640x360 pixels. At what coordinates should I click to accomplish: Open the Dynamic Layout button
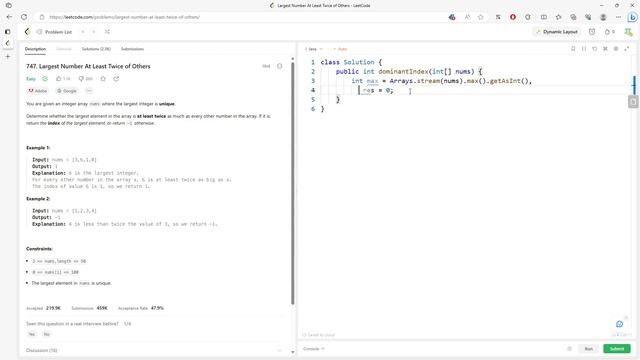pyautogui.click(x=556, y=32)
